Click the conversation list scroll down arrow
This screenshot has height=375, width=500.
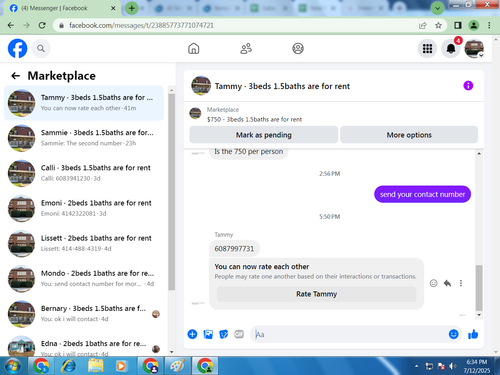tap(171, 352)
